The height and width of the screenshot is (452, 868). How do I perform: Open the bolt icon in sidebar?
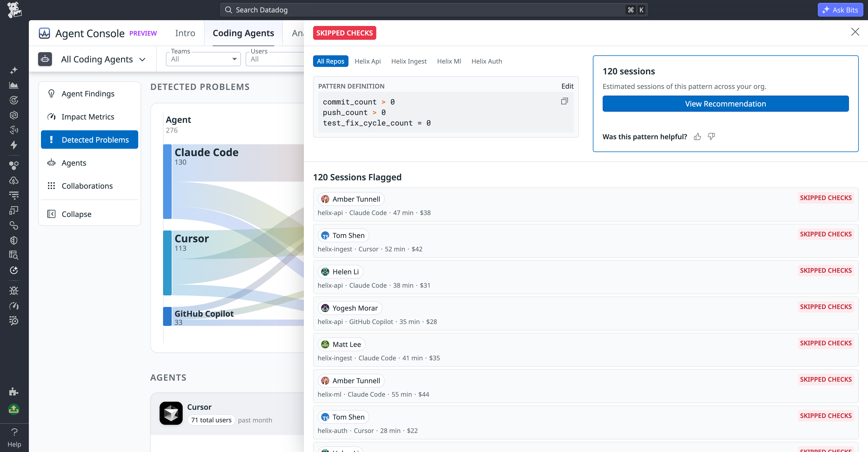14,145
